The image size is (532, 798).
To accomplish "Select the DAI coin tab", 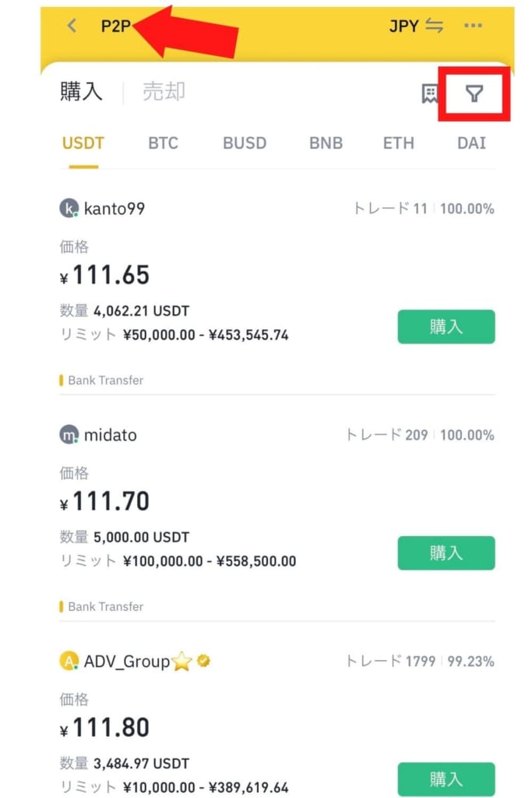I will point(471,143).
